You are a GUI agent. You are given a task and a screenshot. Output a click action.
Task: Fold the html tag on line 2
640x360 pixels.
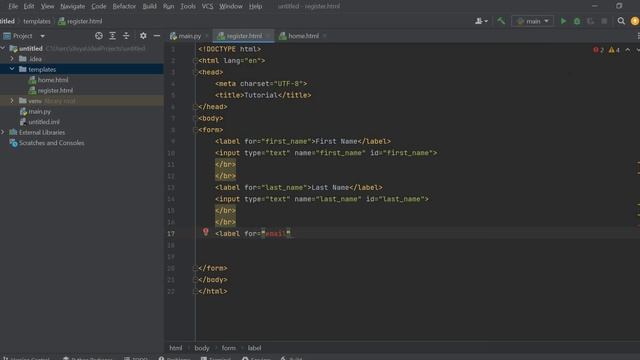click(x=195, y=60)
